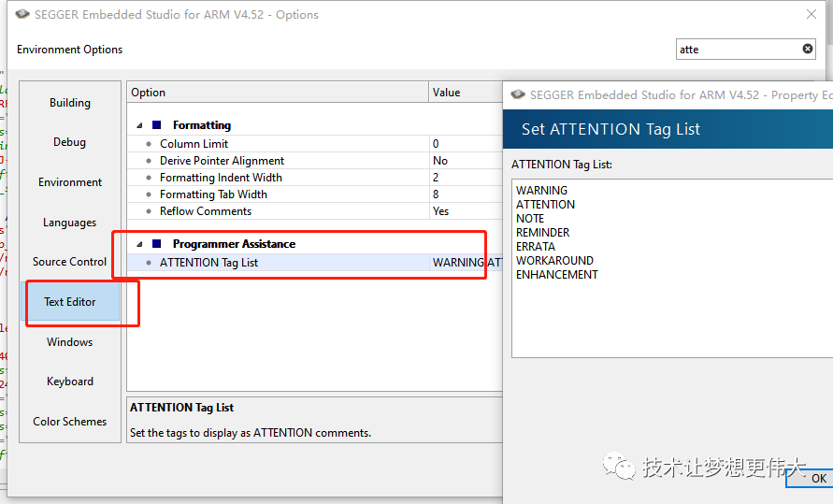This screenshot has height=504, width=833.
Task: Open the Source Control options category
Action: tap(69, 261)
